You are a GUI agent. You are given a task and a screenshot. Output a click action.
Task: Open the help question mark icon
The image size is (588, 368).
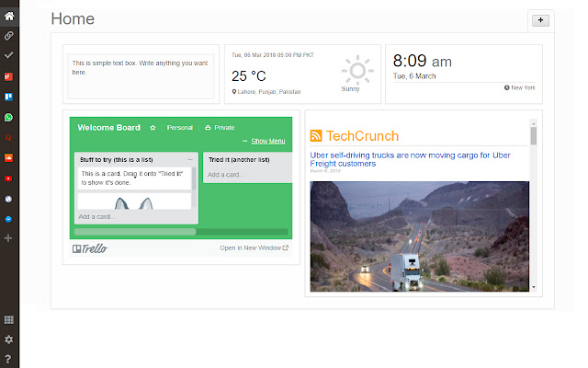pyautogui.click(x=8, y=359)
